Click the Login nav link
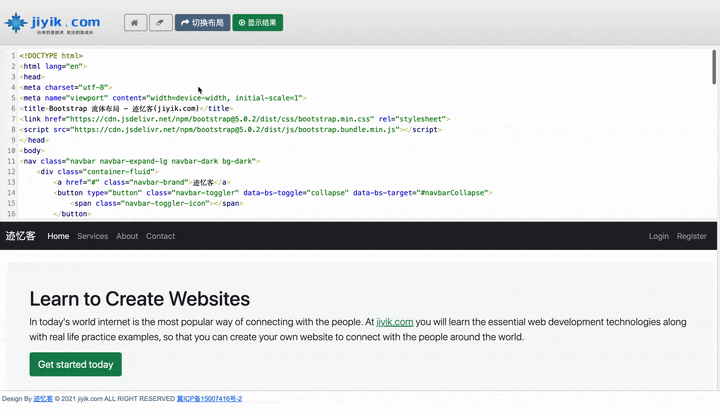Viewport: 720px width, 409px height. [x=658, y=236]
